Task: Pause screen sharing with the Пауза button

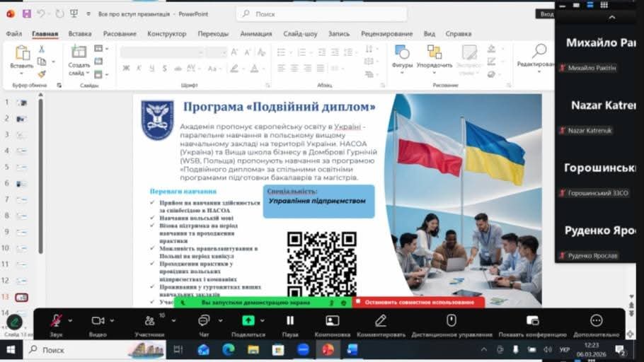Action: 290,322
